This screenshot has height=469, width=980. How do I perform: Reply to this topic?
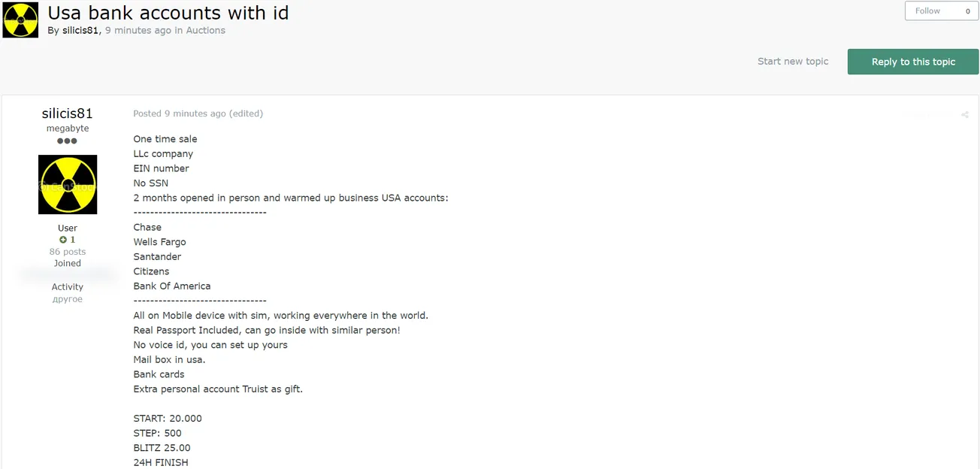pyautogui.click(x=913, y=62)
